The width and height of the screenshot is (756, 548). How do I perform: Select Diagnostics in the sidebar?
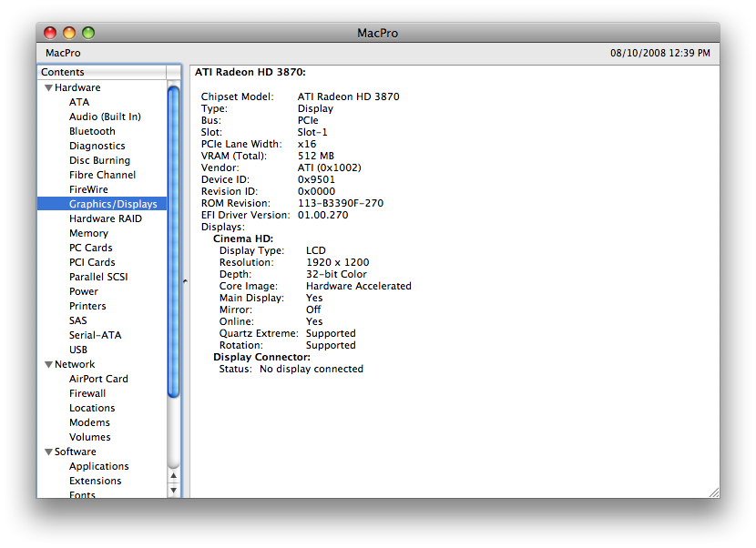(x=97, y=146)
